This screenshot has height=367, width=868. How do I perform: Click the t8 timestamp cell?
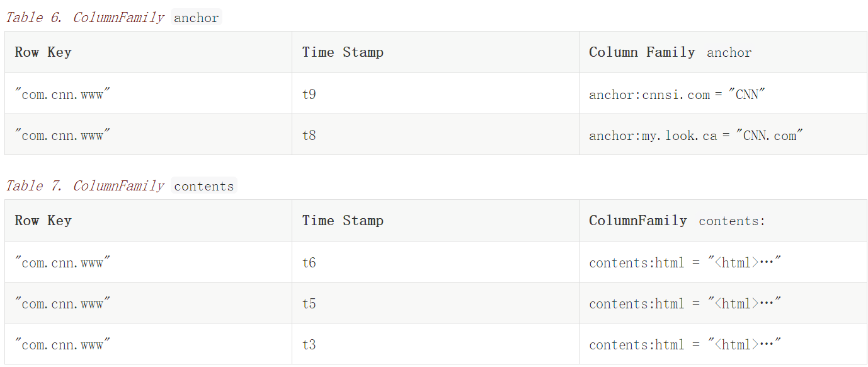[309, 136]
